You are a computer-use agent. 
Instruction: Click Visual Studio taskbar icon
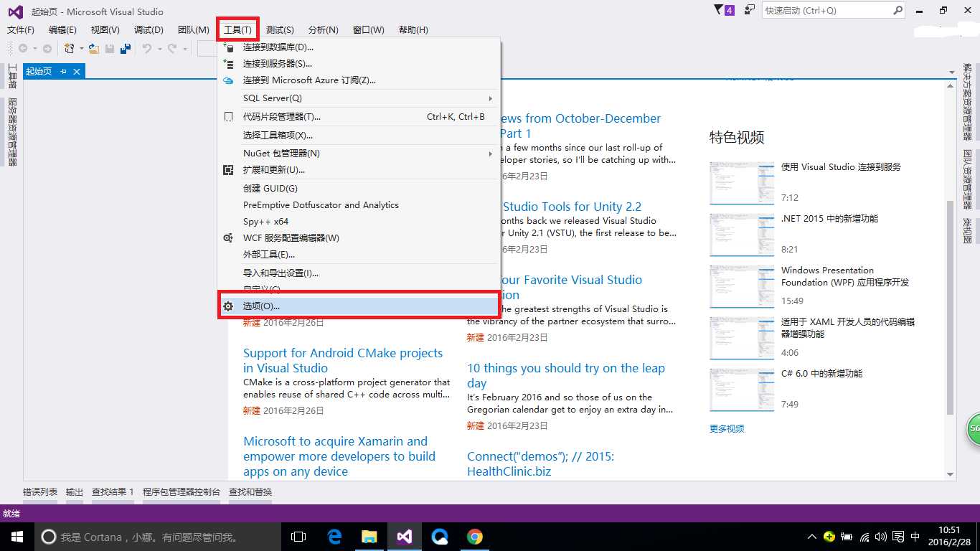tap(404, 537)
